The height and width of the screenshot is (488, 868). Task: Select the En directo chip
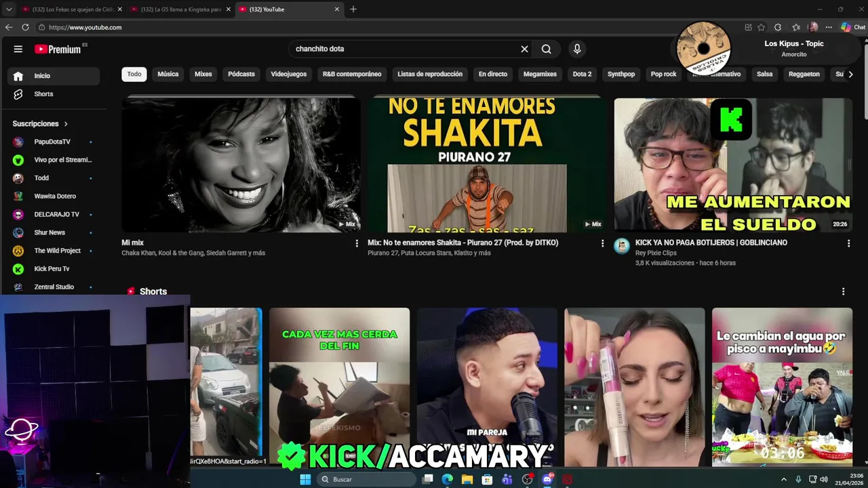pos(493,74)
